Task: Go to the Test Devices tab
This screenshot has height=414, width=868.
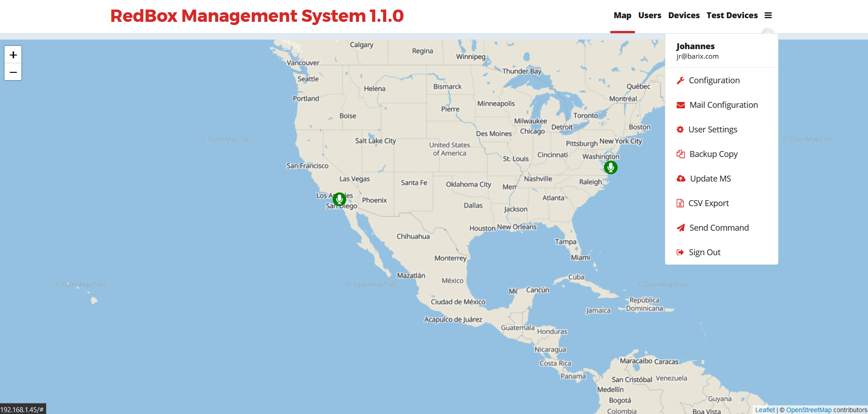Action: tap(732, 15)
